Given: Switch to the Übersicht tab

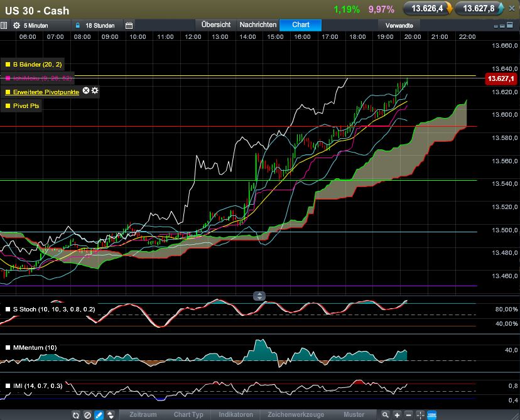Looking at the screenshot, I should click(x=215, y=25).
